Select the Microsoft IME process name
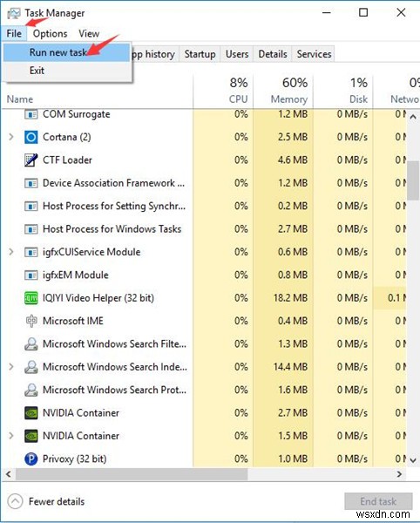 (73, 321)
